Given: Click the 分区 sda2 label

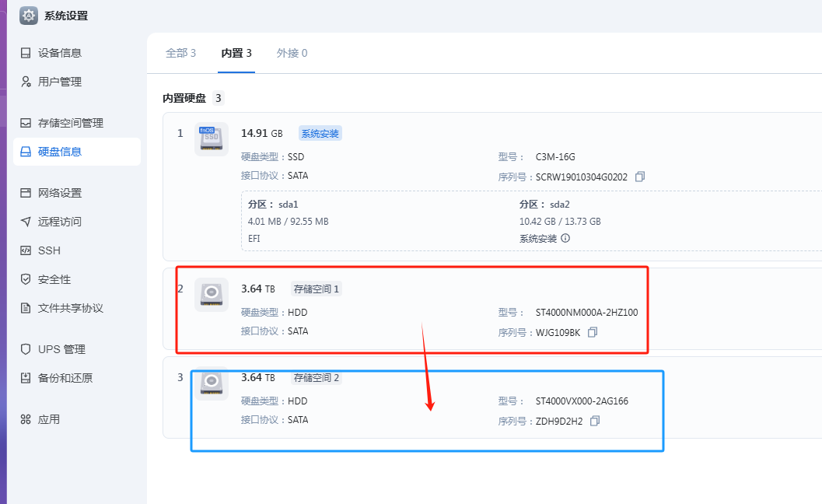Looking at the screenshot, I should click(544, 205).
